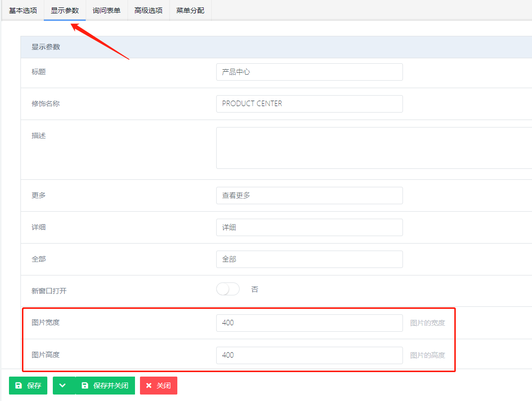532x401 pixels.
Task: Click inside the 描述 description textarea
Action: (374, 148)
